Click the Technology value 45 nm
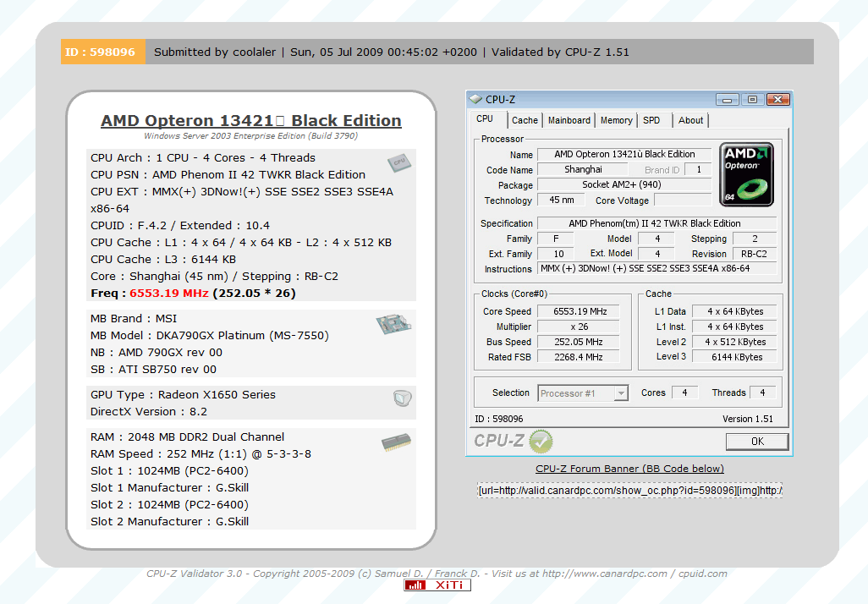The image size is (868, 604). point(561,200)
